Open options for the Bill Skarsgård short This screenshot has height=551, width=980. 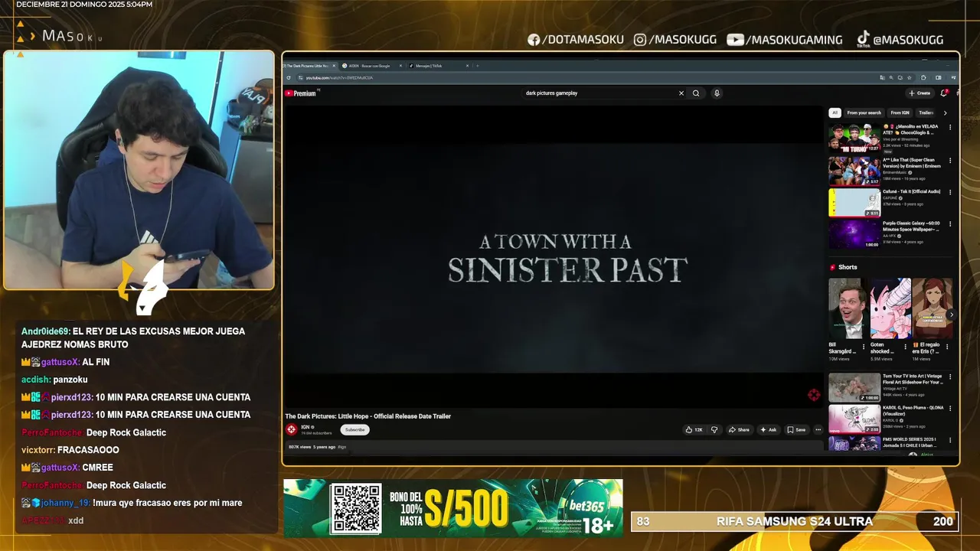[x=864, y=347]
